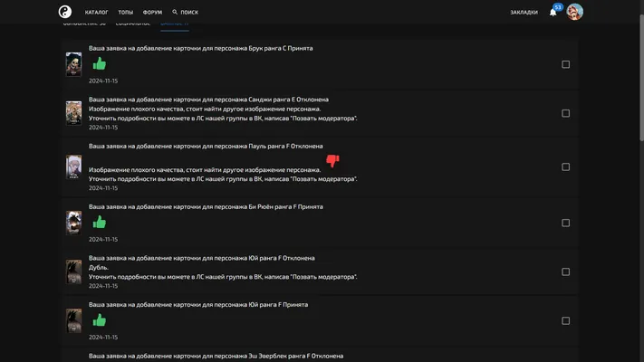Click Пауль ранга F Отклонена notification text
This screenshot has width=644, height=362.
[206, 146]
